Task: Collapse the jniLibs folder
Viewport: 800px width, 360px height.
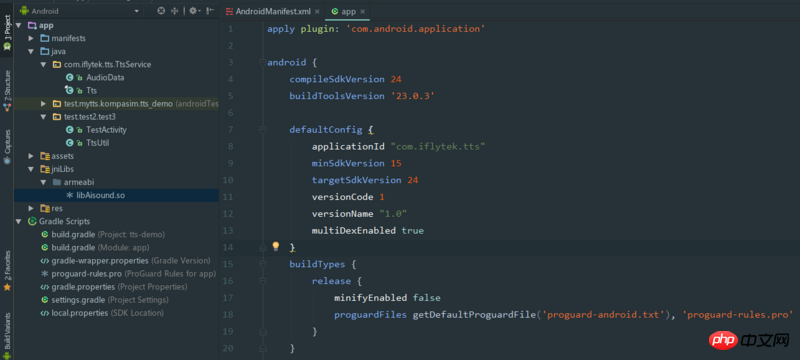Action: tap(31, 169)
